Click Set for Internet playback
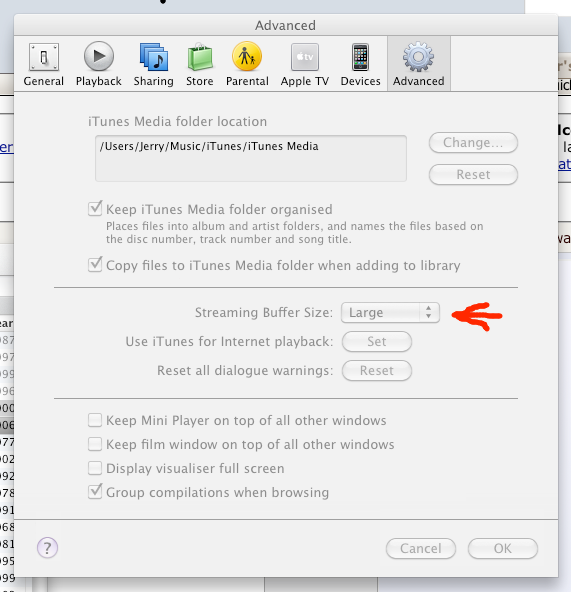 pos(377,342)
